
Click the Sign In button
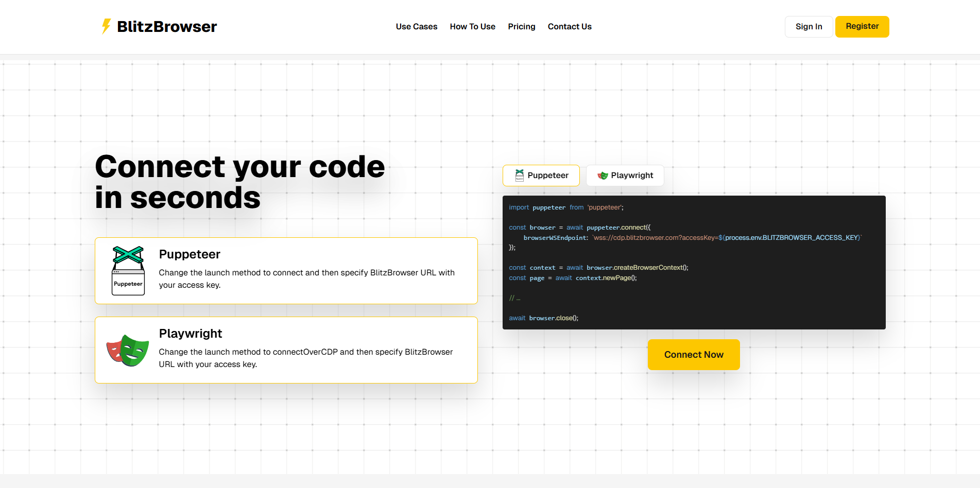(x=809, y=27)
